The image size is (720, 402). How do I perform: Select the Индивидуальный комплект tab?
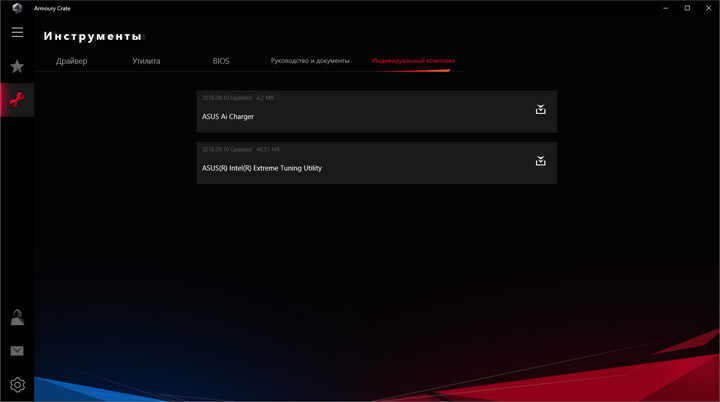pos(413,61)
